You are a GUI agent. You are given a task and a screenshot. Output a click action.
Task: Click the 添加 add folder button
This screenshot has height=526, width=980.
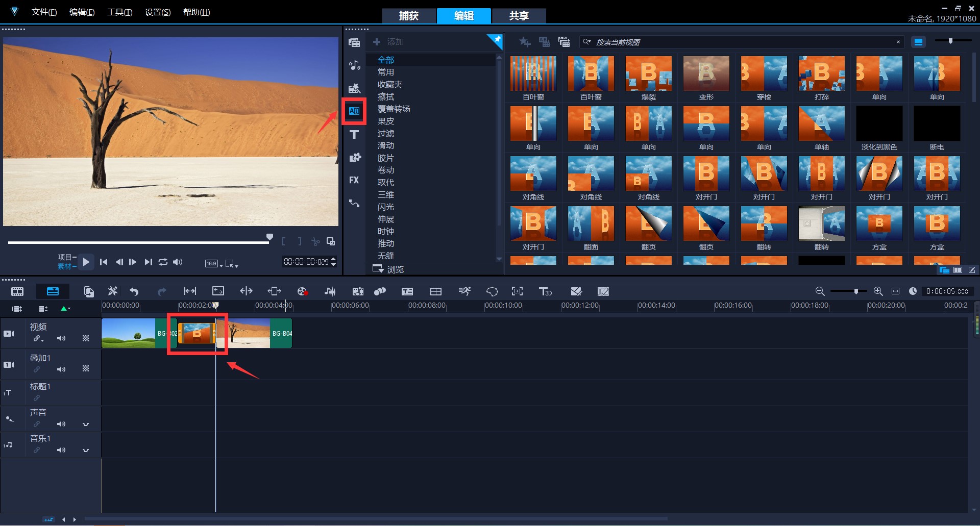[388, 42]
